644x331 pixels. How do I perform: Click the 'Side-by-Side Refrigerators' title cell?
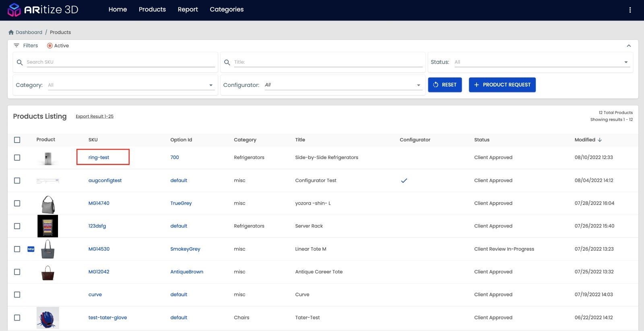(327, 157)
